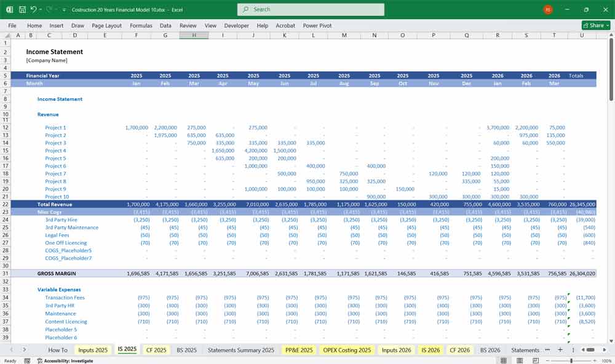Click the Normal view icon in status bar
615x364 pixels.
504,360
